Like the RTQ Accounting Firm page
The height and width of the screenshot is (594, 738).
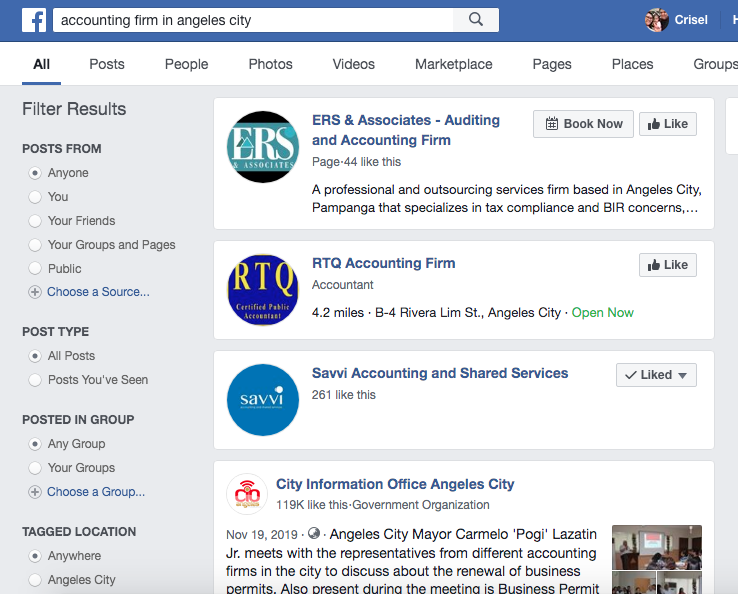pyautogui.click(x=667, y=265)
